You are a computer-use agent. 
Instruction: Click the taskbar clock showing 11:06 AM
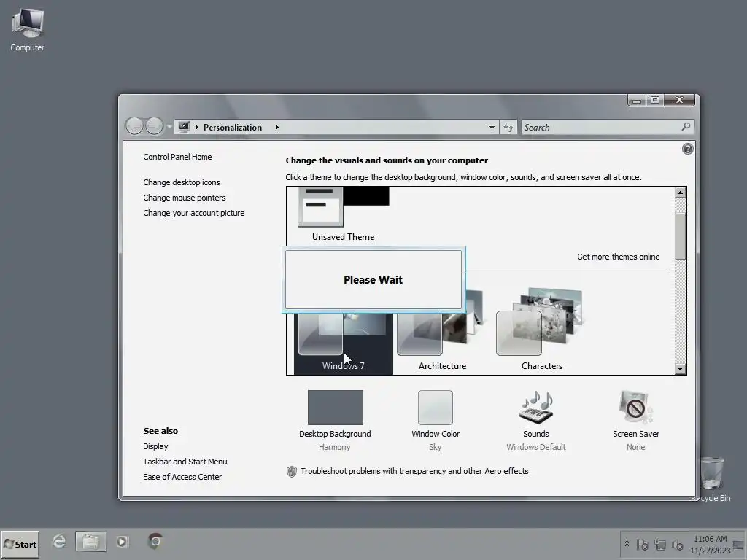click(710, 545)
